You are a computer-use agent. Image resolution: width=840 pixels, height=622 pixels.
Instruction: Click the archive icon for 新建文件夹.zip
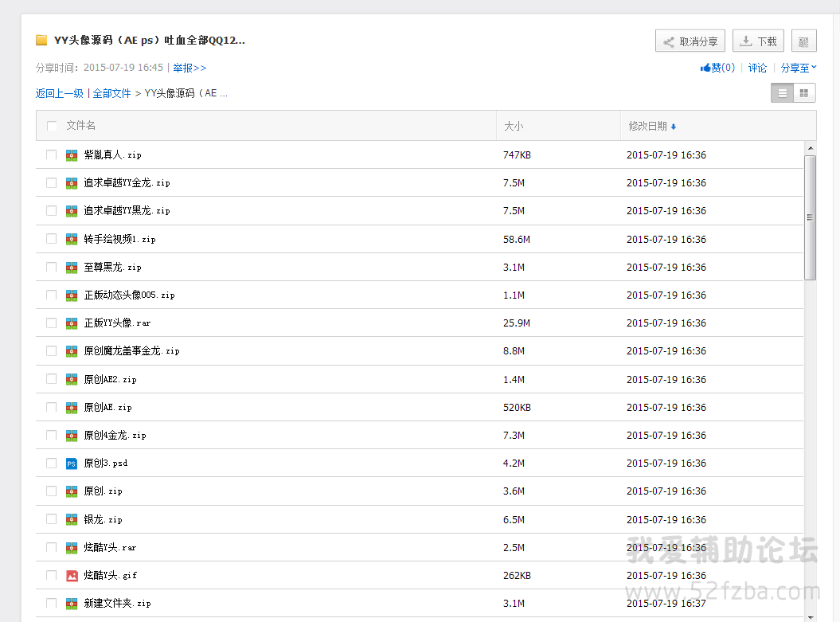[x=71, y=604]
